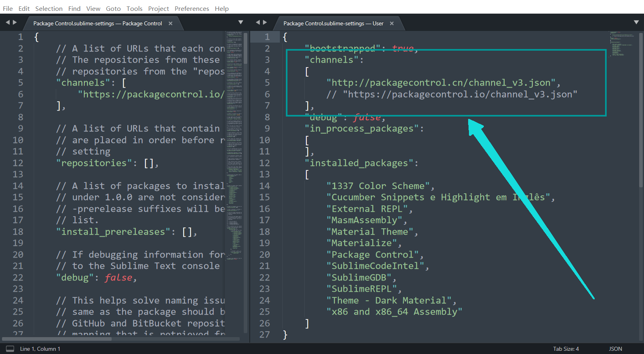This screenshot has width=644, height=354.
Task: Click the left pane horizontal scrollbar
Action: coord(57,339)
